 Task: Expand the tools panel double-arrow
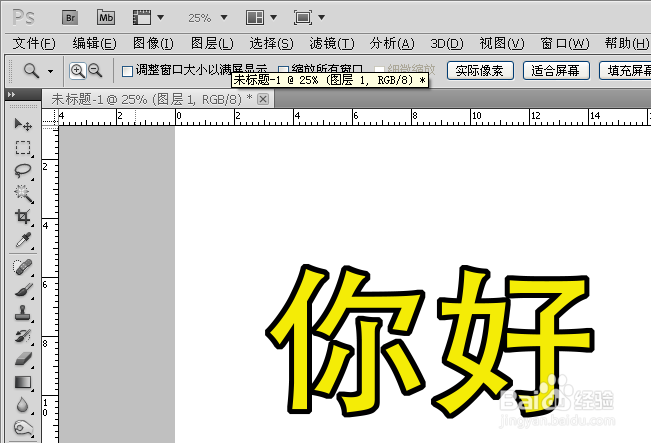12,95
